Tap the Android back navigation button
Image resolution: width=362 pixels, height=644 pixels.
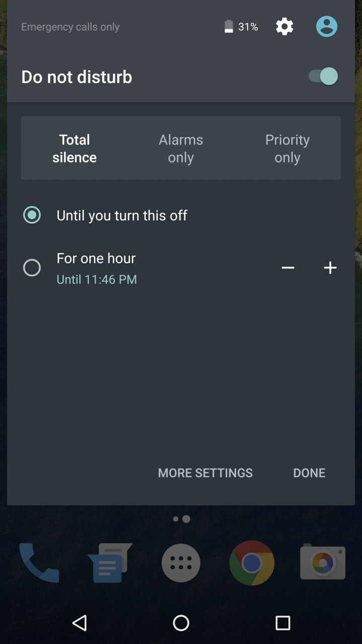pyautogui.click(x=79, y=623)
